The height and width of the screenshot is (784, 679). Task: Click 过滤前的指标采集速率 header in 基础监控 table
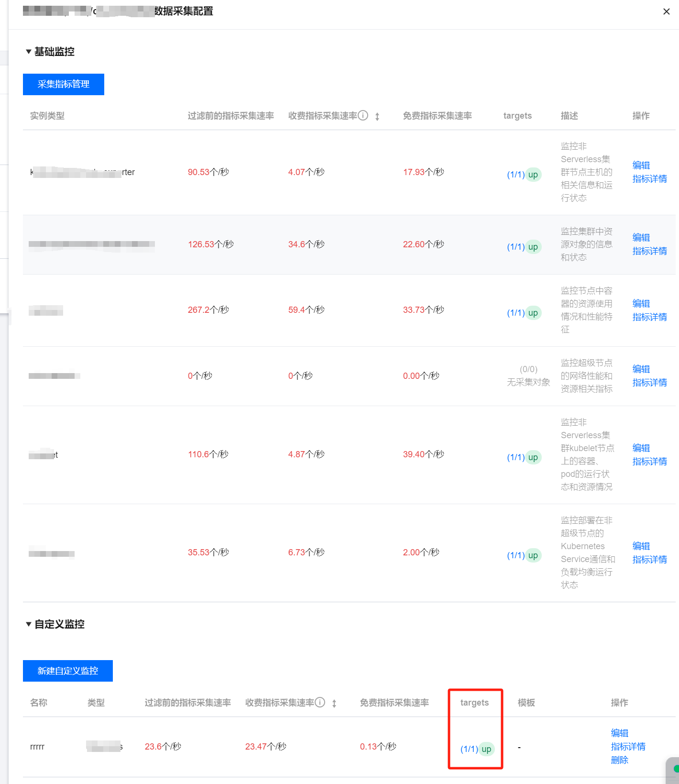point(230,116)
